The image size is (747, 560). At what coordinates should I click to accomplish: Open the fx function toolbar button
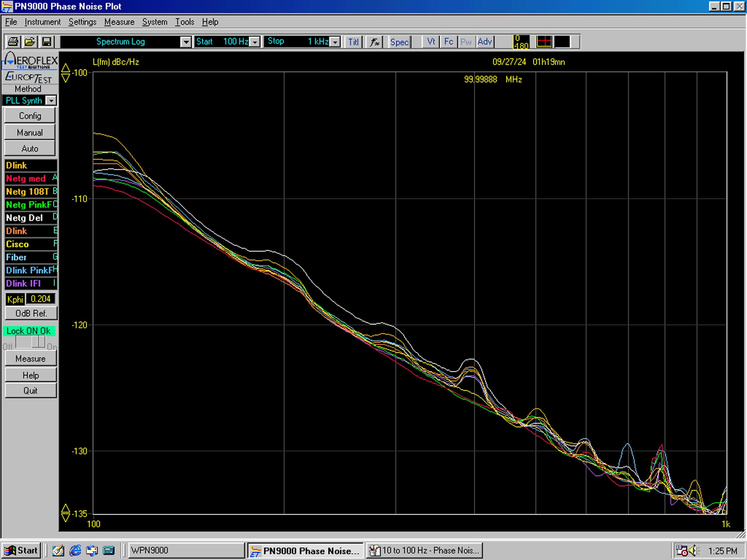click(374, 42)
